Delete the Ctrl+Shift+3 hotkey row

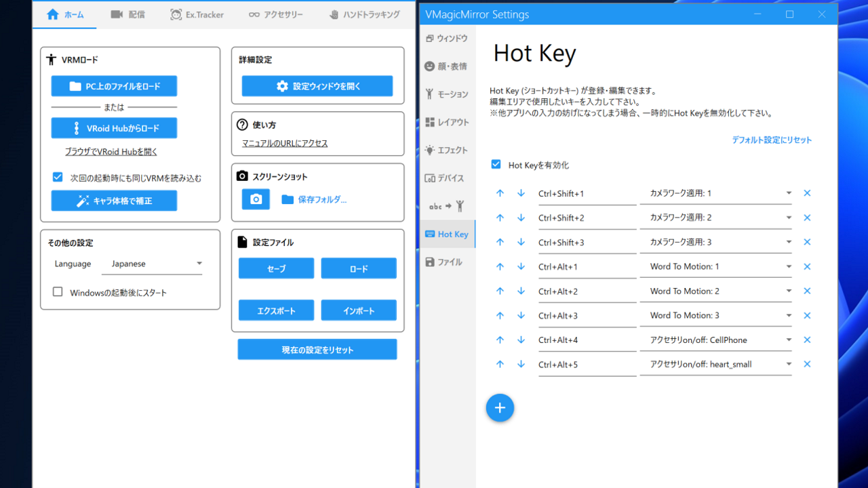tap(807, 242)
